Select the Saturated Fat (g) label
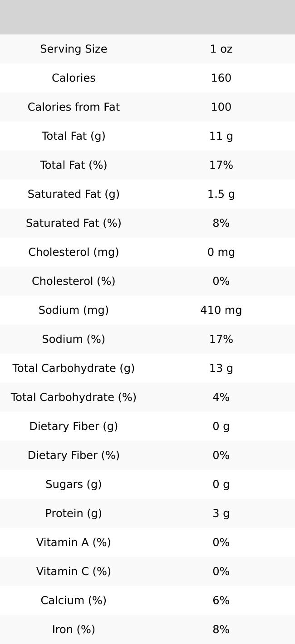This screenshot has height=644, width=295. (74, 194)
